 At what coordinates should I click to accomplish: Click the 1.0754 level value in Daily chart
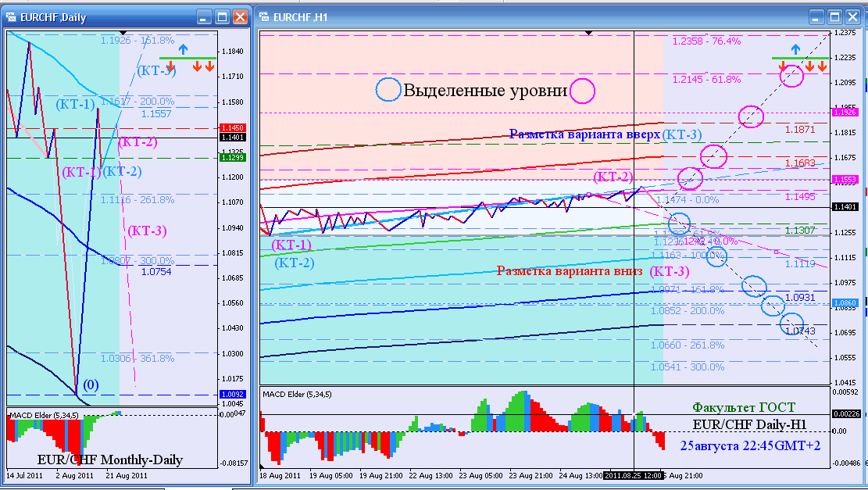pos(156,272)
